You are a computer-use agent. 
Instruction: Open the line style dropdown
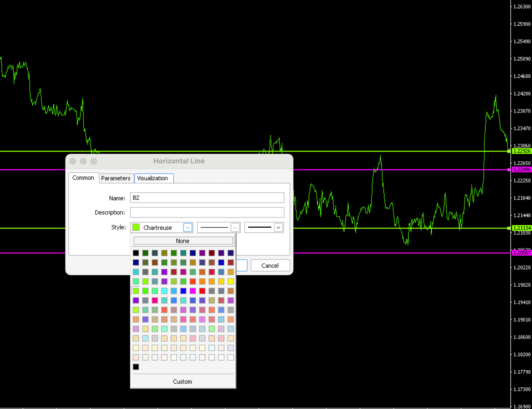pyautogui.click(x=235, y=227)
